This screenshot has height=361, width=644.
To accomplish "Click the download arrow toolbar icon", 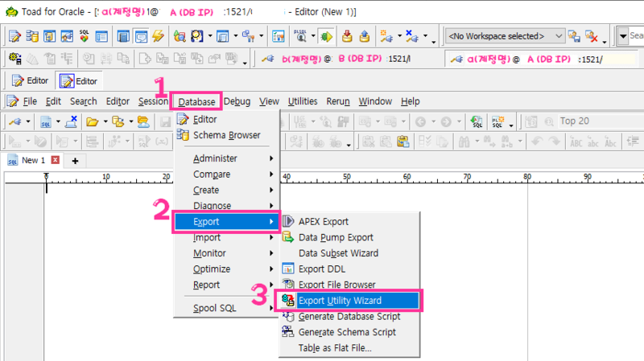I will tap(347, 36).
